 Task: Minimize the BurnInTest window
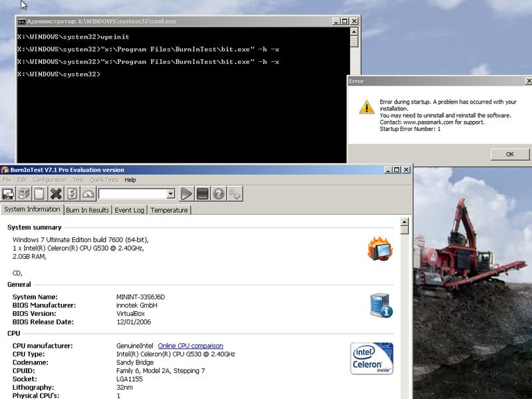(x=388, y=170)
